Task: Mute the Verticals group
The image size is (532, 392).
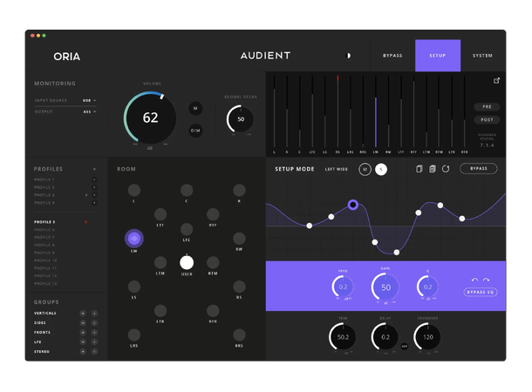Action: (83, 314)
